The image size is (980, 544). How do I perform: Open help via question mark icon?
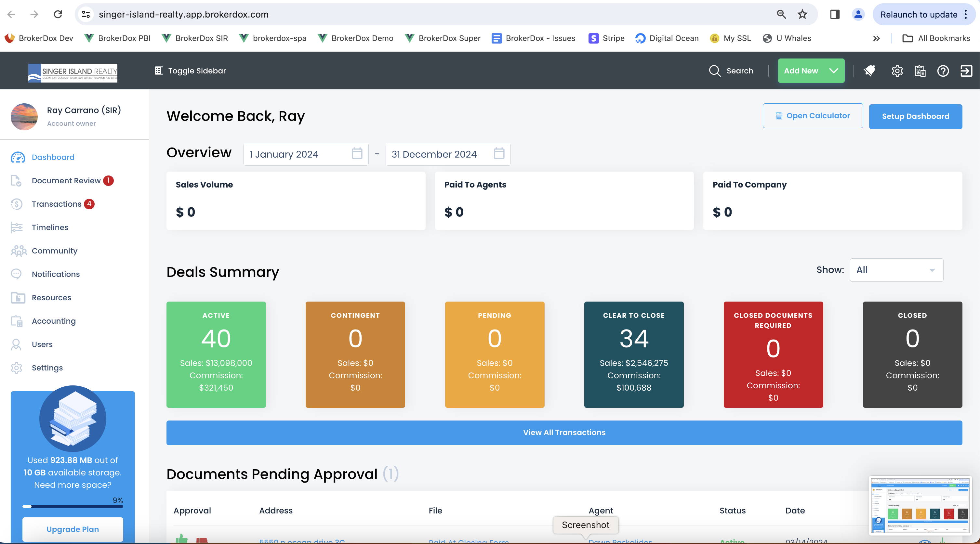point(943,71)
